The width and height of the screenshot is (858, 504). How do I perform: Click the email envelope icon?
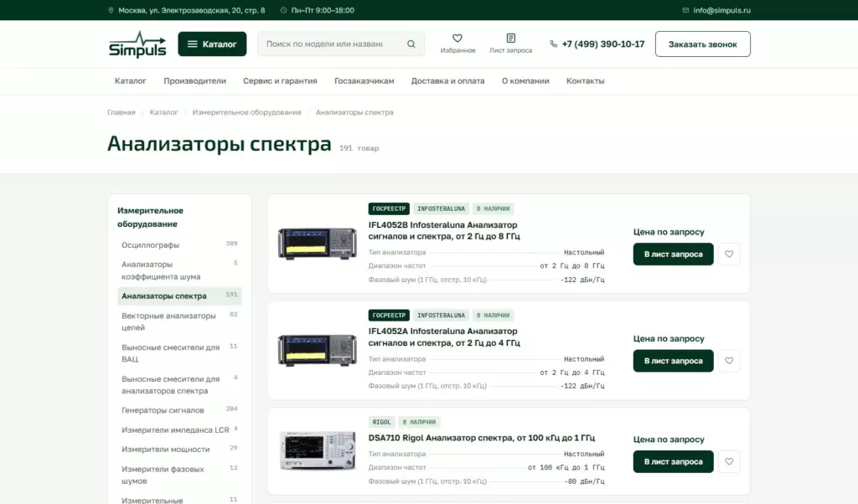(x=685, y=10)
